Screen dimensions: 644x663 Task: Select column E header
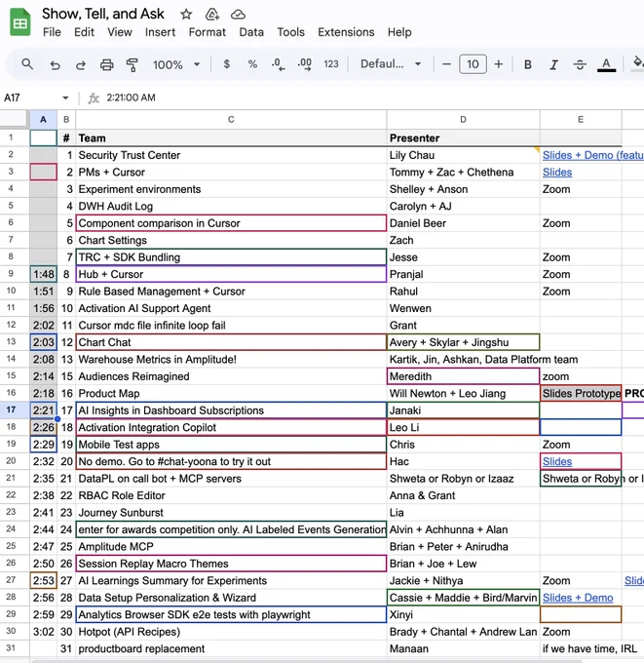tap(581, 120)
